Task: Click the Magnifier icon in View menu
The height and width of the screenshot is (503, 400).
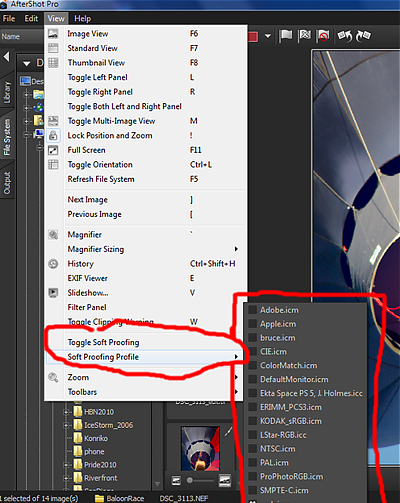Action: pyautogui.click(x=53, y=235)
